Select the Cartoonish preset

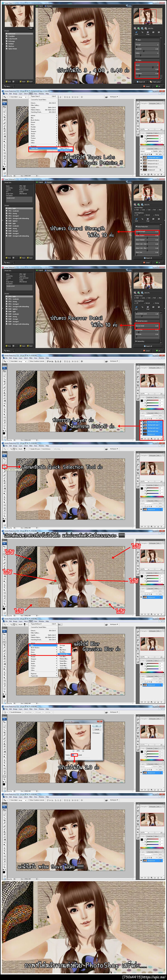point(19,34)
